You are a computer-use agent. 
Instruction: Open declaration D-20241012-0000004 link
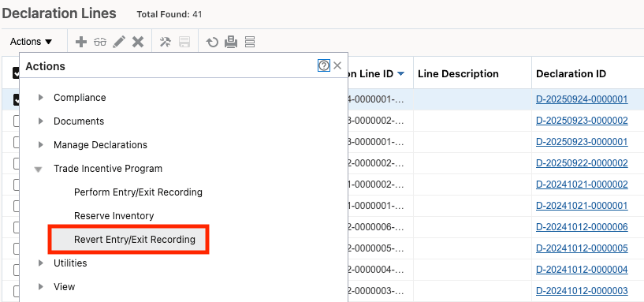tap(582, 270)
